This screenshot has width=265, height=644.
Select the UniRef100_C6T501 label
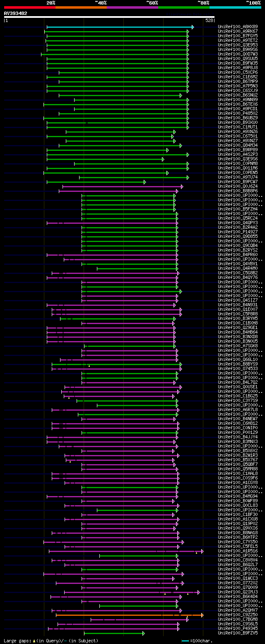click(238, 136)
